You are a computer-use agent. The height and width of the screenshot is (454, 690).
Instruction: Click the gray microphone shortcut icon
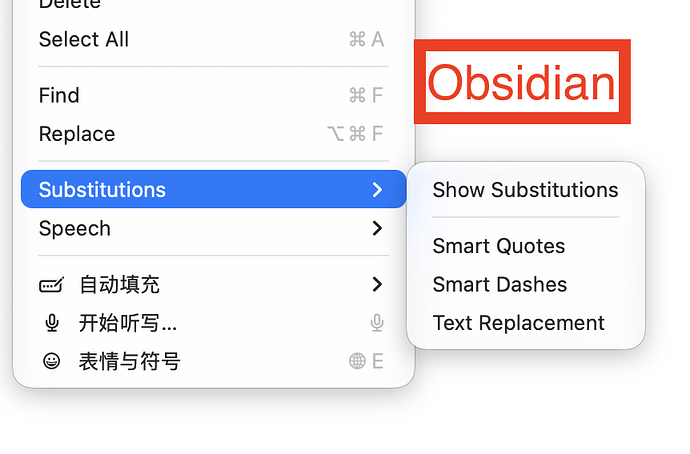377,323
